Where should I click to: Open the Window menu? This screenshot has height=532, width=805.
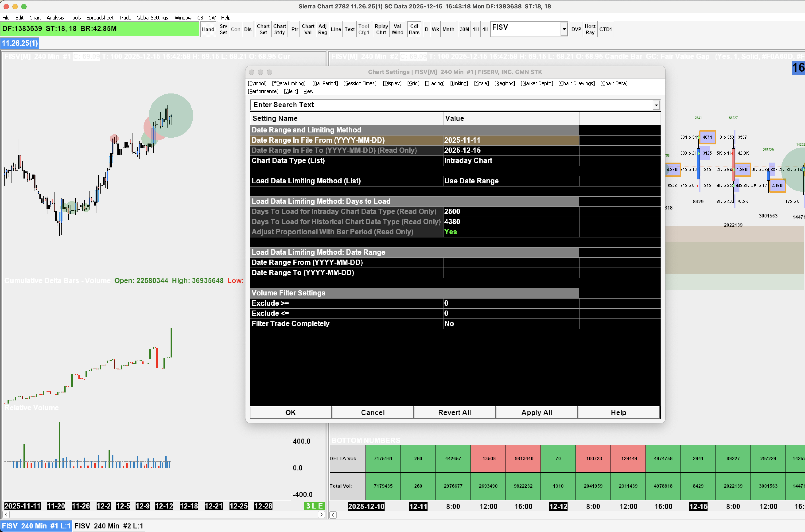click(x=183, y=18)
